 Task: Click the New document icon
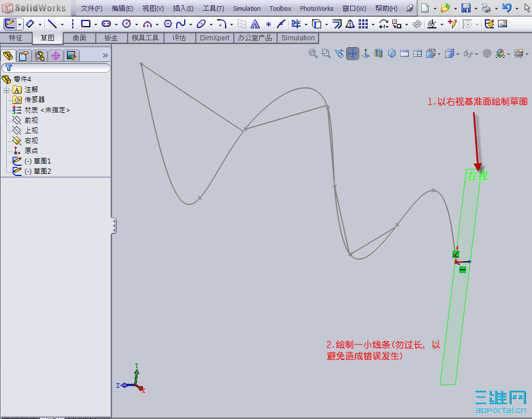click(425, 8)
